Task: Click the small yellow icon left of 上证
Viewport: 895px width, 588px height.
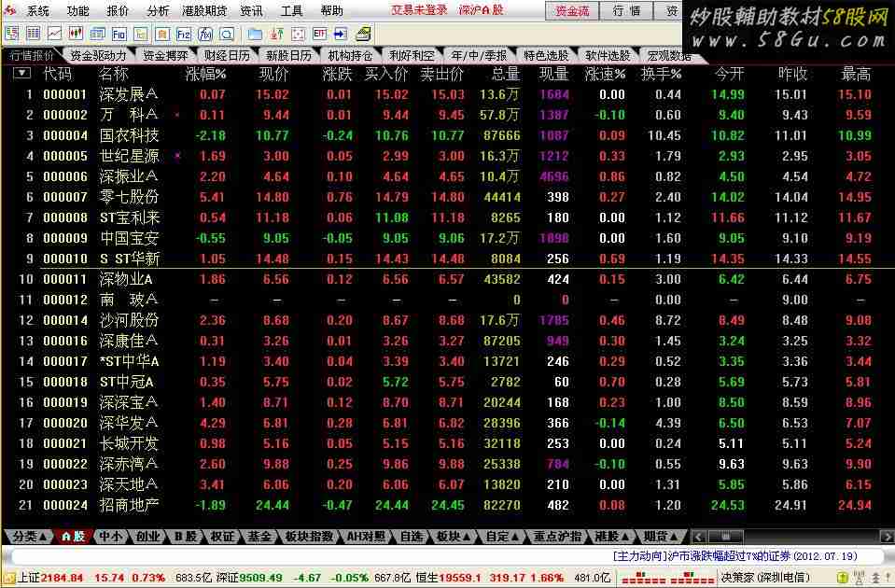Action: click(x=9, y=578)
